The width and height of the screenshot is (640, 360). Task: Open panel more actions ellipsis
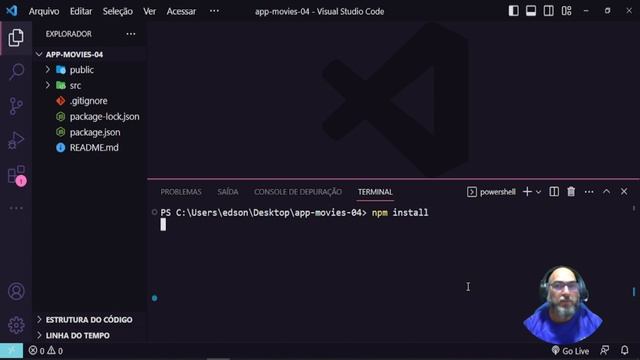pos(589,192)
